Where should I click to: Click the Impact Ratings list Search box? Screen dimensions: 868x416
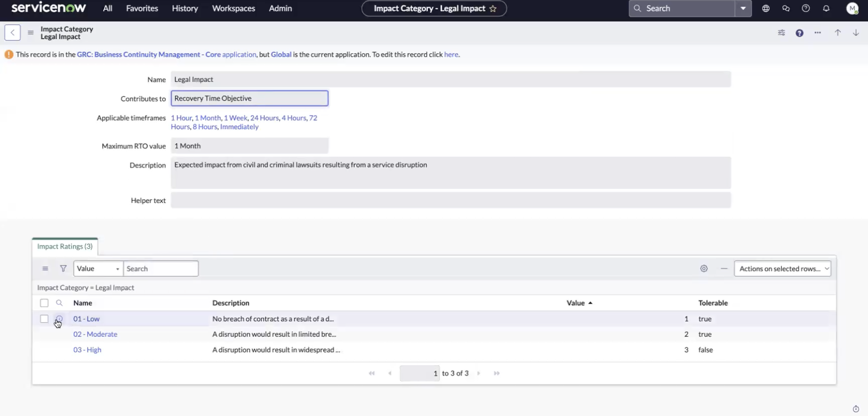pos(161,268)
